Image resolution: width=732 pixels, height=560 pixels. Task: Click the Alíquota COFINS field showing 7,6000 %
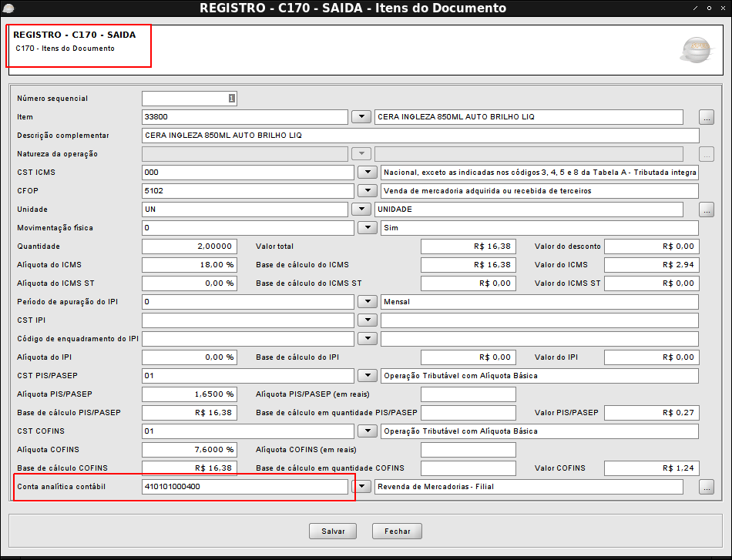pyautogui.click(x=190, y=450)
